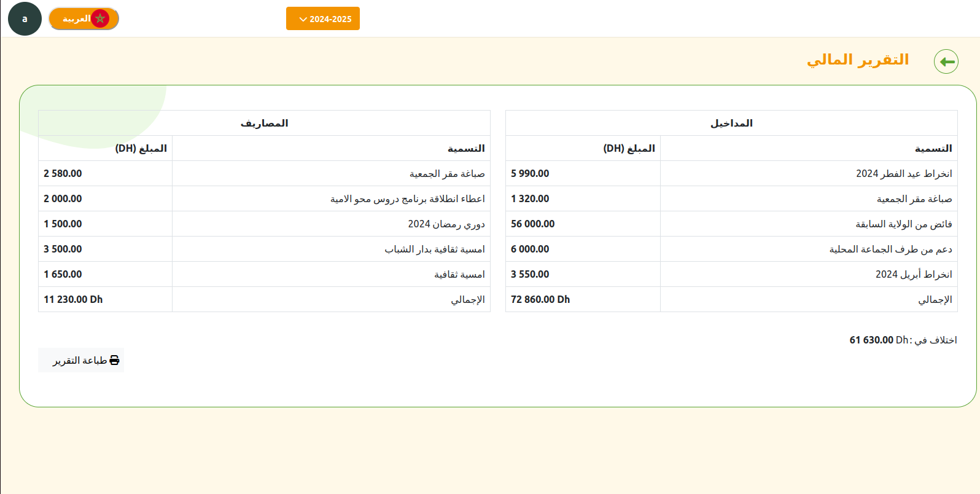Click income amount 56 000.00
980x494 pixels.
532,224
